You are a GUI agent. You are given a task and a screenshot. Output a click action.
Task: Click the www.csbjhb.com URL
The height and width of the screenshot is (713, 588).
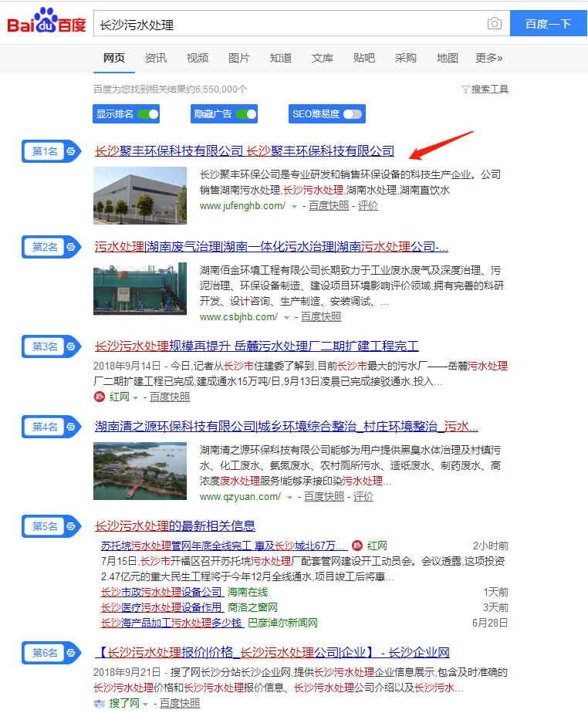[x=238, y=316]
